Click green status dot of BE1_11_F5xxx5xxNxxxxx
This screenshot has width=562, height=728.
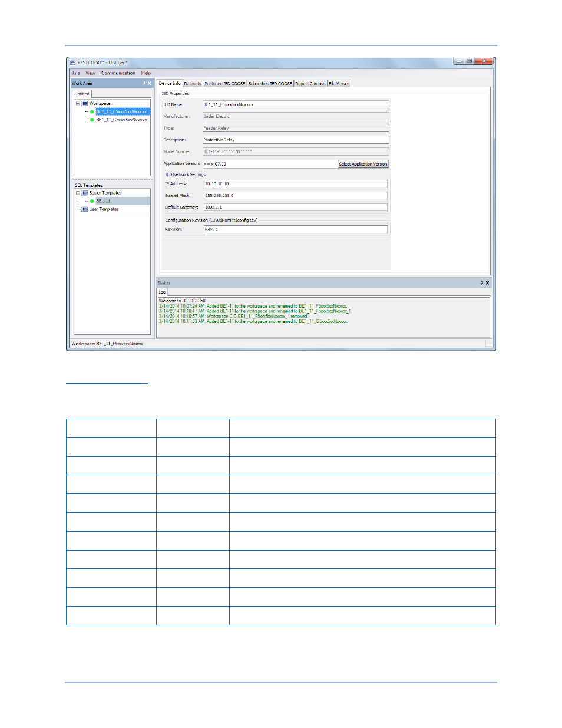coord(92,111)
